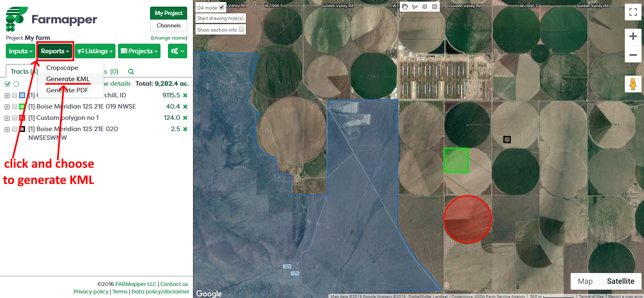Select the polygon drawing tool
This screenshot has height=298, width=644.
coord(415,7)
